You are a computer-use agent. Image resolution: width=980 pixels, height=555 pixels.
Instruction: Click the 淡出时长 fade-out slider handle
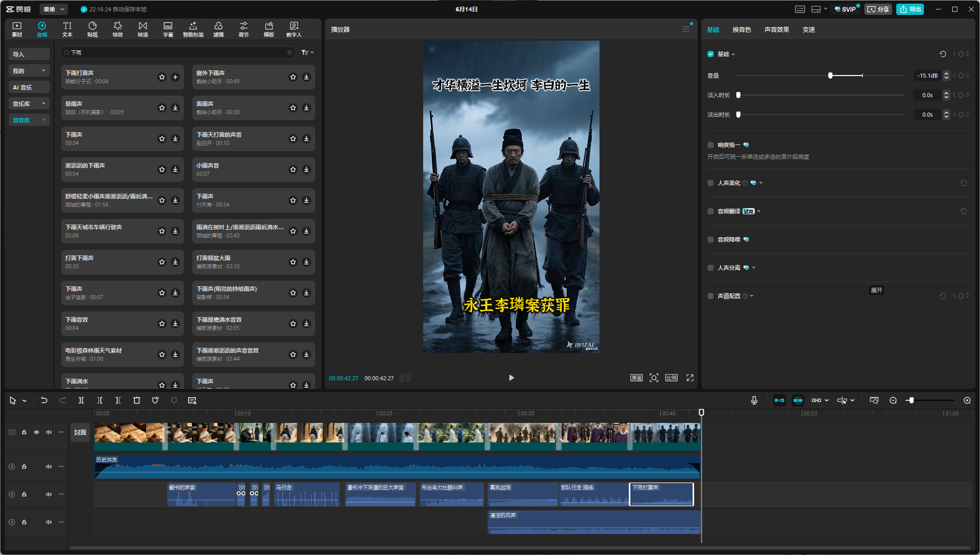click(738, 115)
